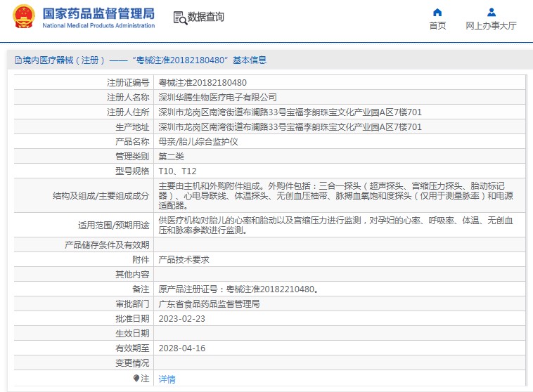Click the attachment value 产品技术要求
The height and width of the screenshot is (392, 533).
click(x=184, y=260)
